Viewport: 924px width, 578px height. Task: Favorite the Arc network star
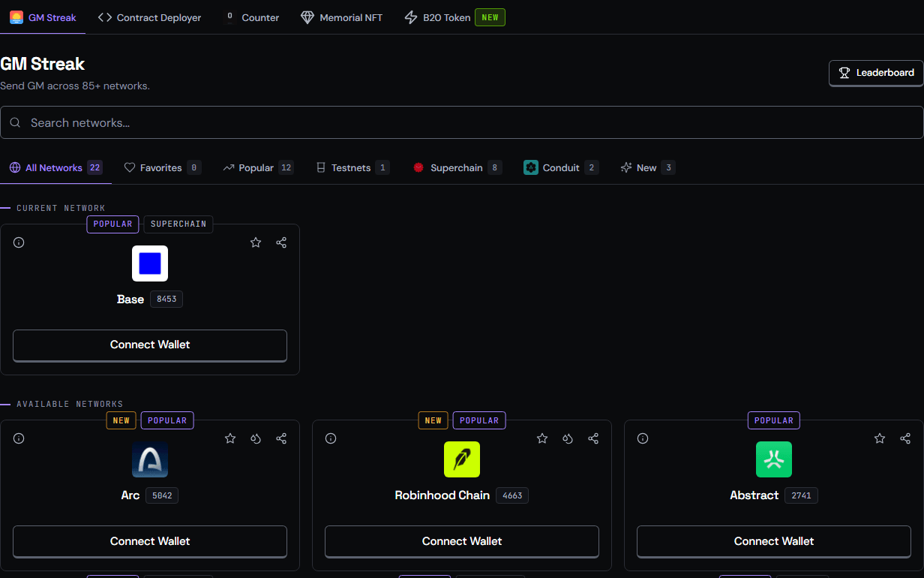[x=230, y=438]
